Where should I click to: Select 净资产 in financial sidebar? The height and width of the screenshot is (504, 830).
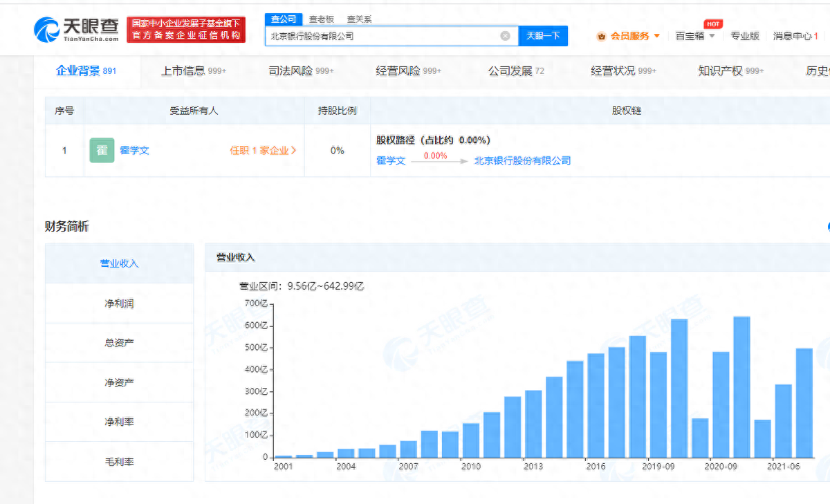pyautogui.click(x=120, y=382)
